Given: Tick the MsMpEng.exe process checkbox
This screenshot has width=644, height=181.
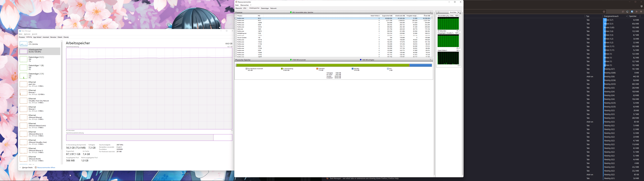Looking at the screenshot, I should point(236,33).
